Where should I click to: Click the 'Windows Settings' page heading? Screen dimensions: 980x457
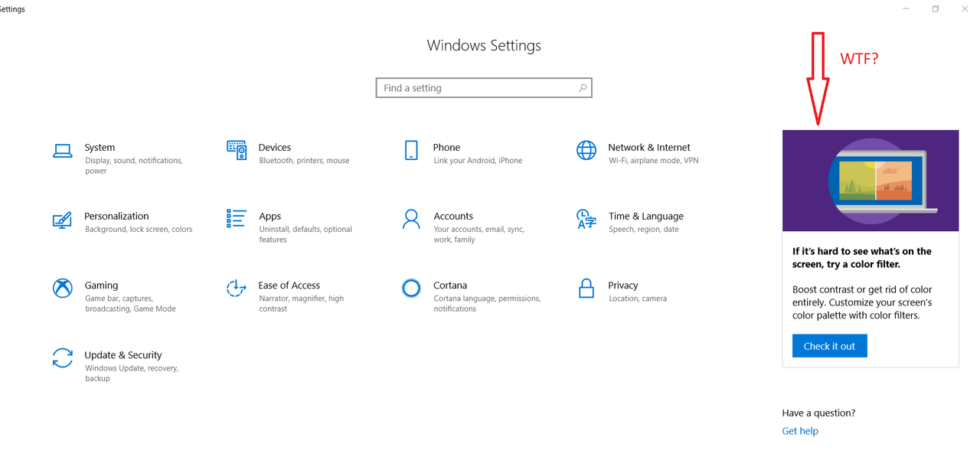(x=484, y=45)
